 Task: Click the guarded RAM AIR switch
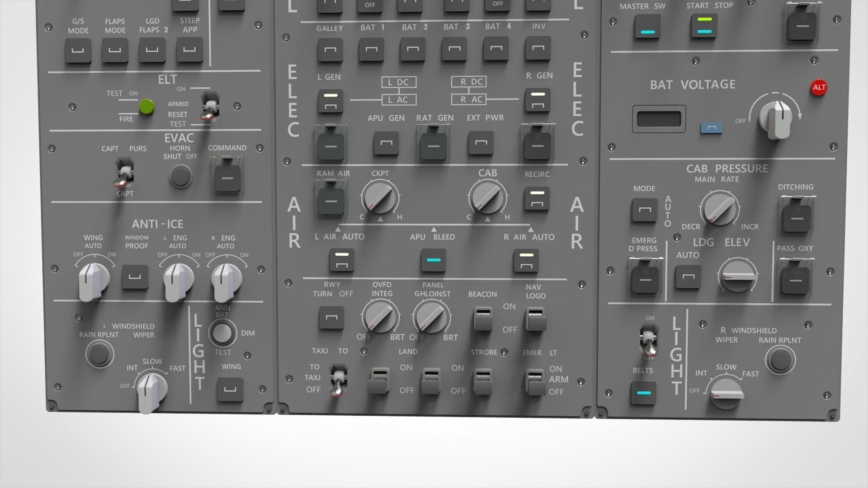coord(330,198)
